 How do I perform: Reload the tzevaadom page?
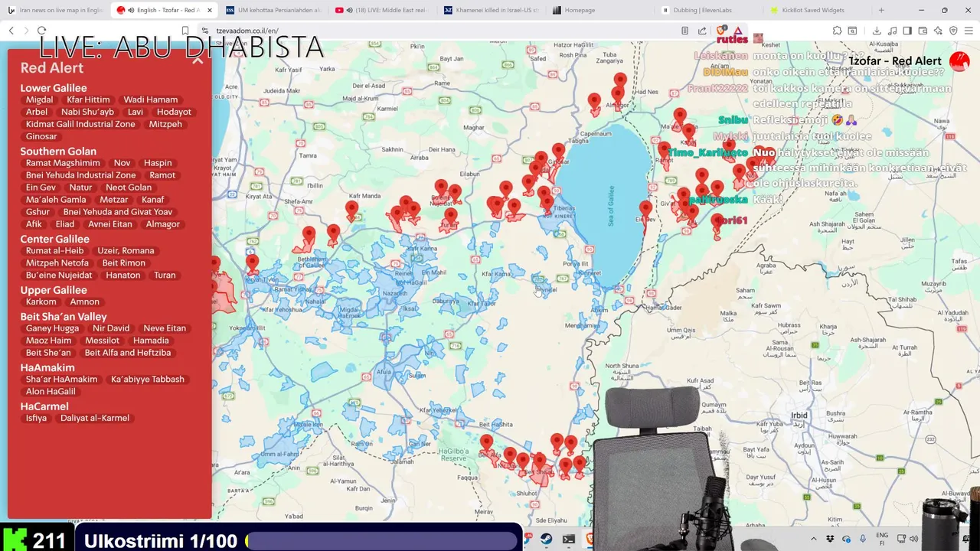click(41, 31)
